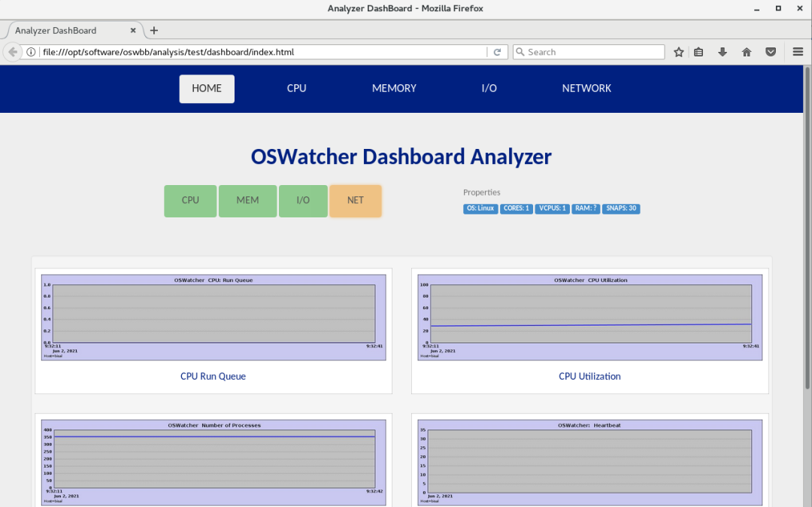Image resolution: width=812 pixels, height=507 pixels.
Task: Click the green I/O status button
Action: click(303, 201)
